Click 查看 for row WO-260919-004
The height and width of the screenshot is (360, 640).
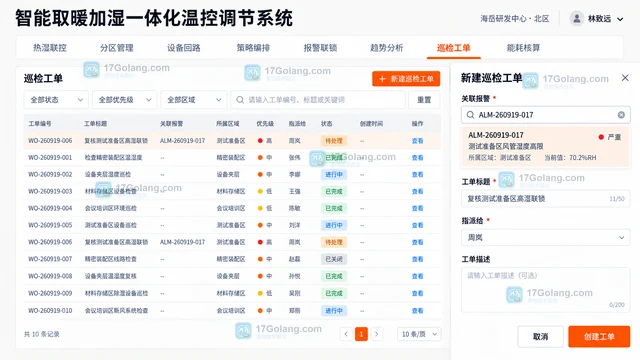coord(417,208)
